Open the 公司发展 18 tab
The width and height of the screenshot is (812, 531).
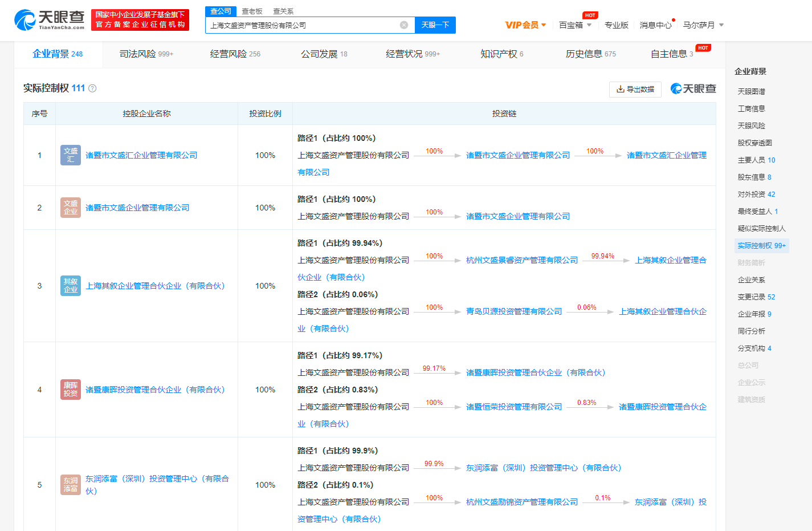(324, 54)
